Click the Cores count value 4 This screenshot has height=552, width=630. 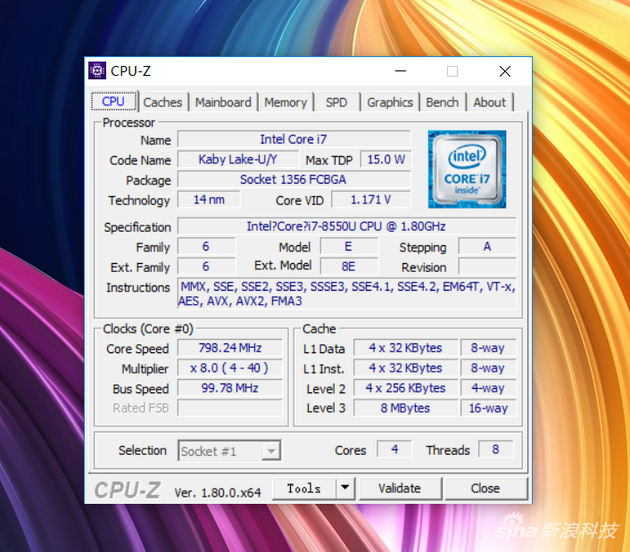point(395,449)
